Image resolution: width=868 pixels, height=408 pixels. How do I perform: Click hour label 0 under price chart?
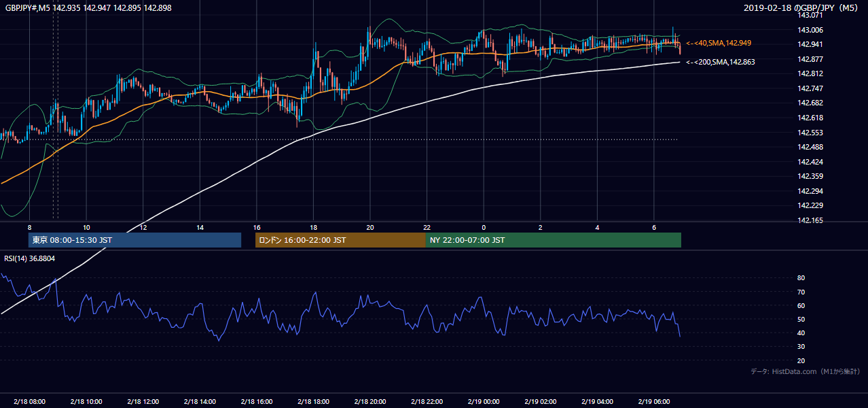484,227
